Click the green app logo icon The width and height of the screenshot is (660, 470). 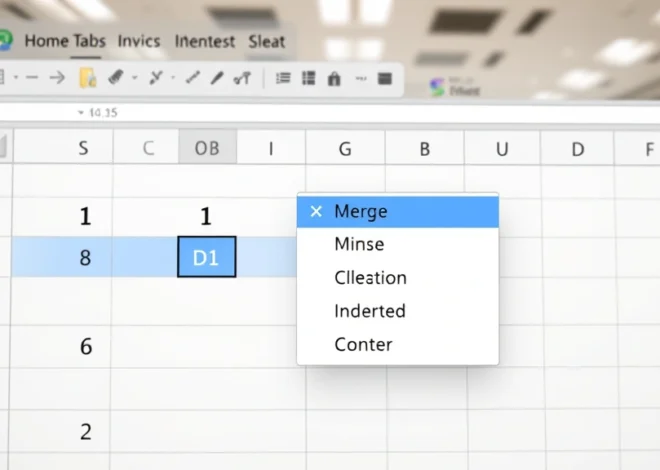click(x=5, y=41)
